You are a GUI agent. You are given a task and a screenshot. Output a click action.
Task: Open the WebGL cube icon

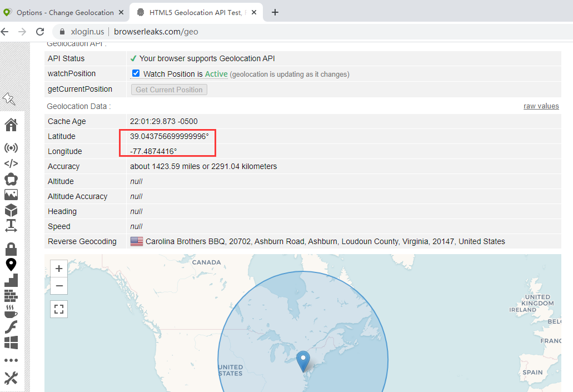pyautogui.click(x=11, y=210)
